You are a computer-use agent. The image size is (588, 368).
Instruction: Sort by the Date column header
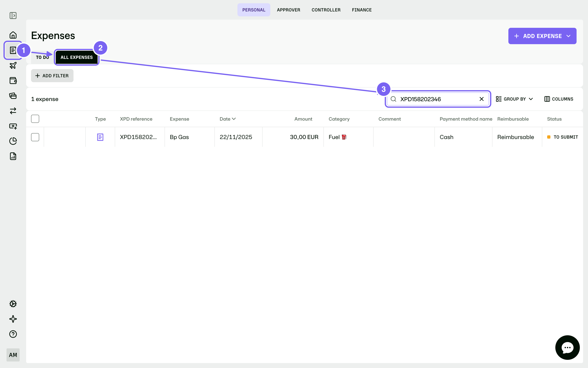[227, 119]
